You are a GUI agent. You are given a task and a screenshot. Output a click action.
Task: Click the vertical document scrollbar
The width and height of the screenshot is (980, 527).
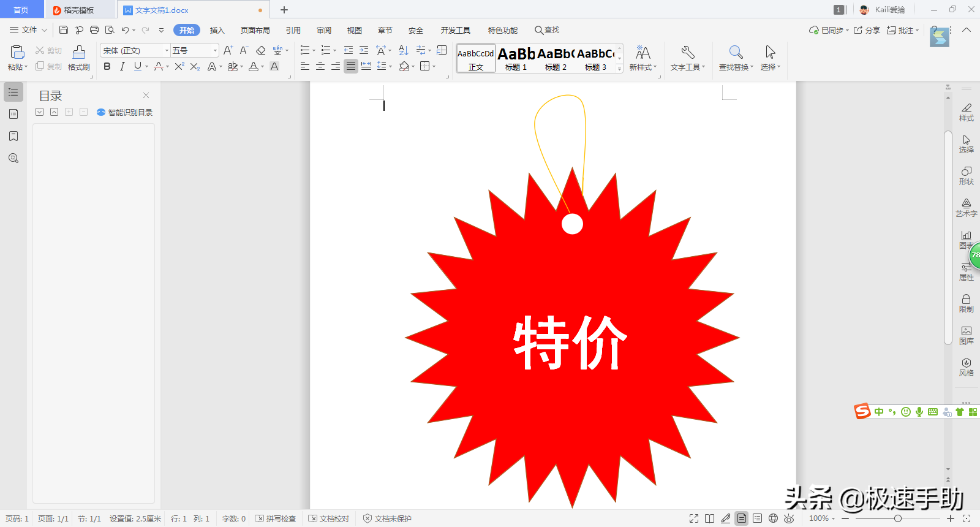[948, 237]
